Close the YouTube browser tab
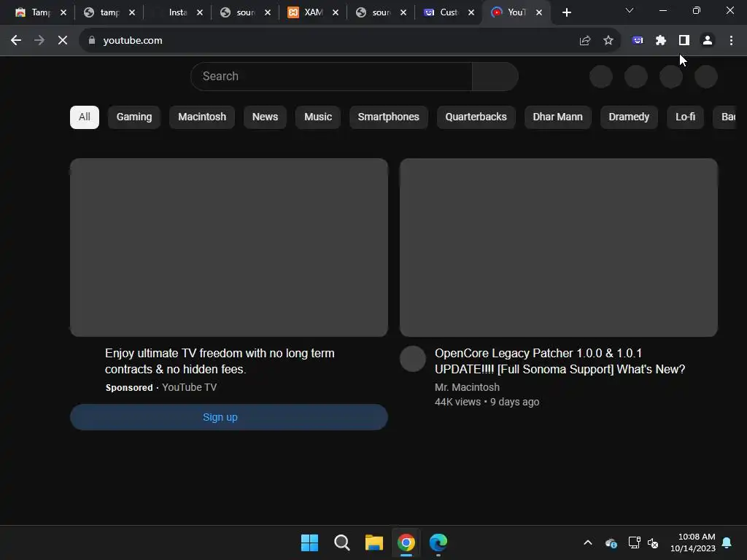The image size is (747, 560). point(539,13)
